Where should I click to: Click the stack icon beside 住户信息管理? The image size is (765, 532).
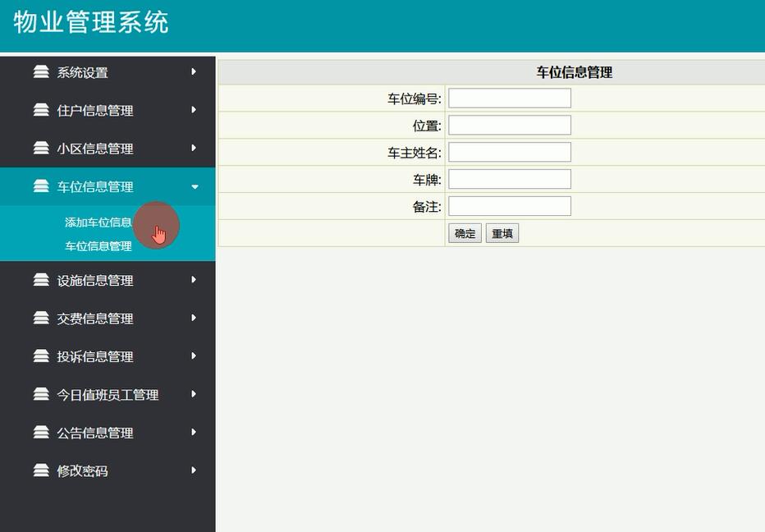point(41,110)
